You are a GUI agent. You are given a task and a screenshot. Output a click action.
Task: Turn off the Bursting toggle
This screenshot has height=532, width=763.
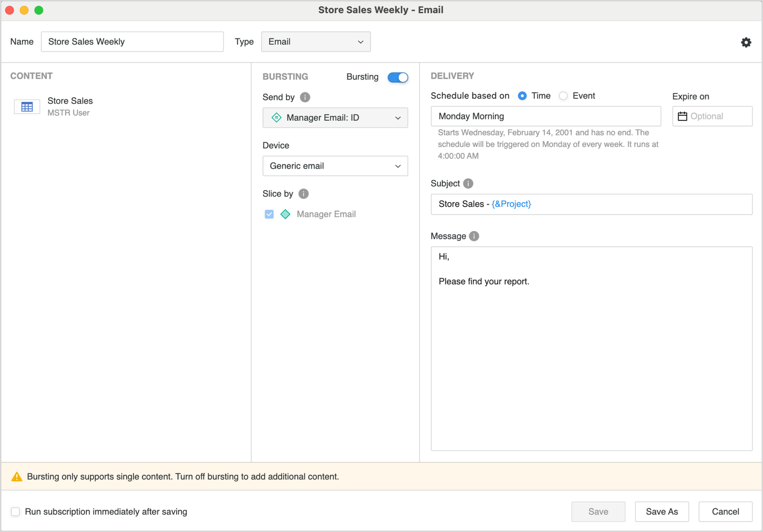(x=398, y=77)
